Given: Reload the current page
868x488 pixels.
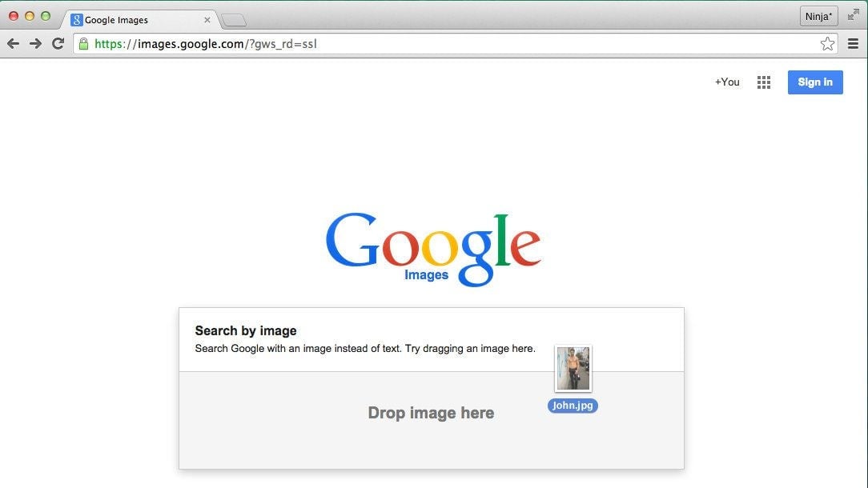Looking at the screenshot, I should [58, 44].
